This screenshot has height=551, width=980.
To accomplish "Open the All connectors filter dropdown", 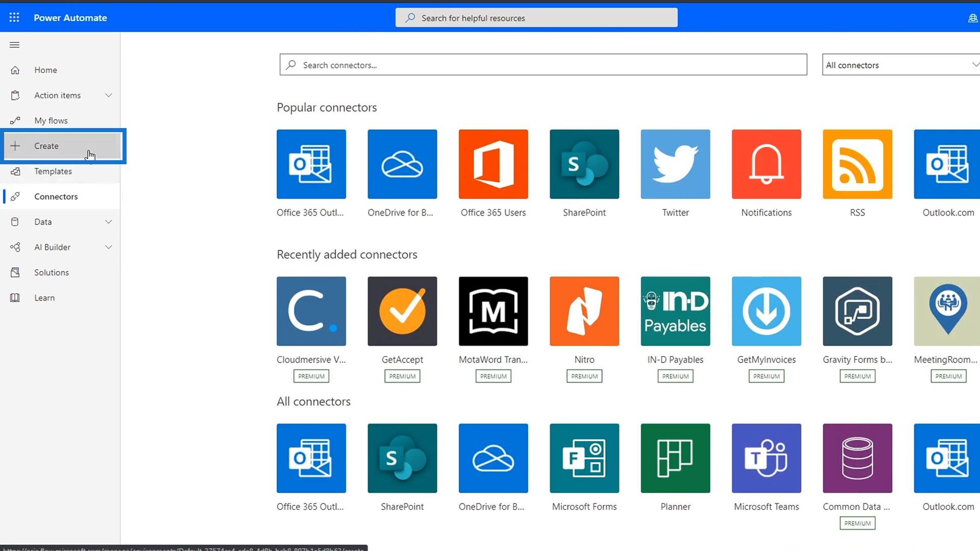I will (x=901, y=65).
